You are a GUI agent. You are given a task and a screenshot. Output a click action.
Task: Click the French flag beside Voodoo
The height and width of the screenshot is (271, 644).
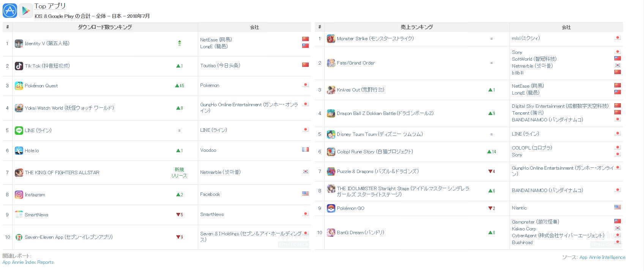[305, 150]
